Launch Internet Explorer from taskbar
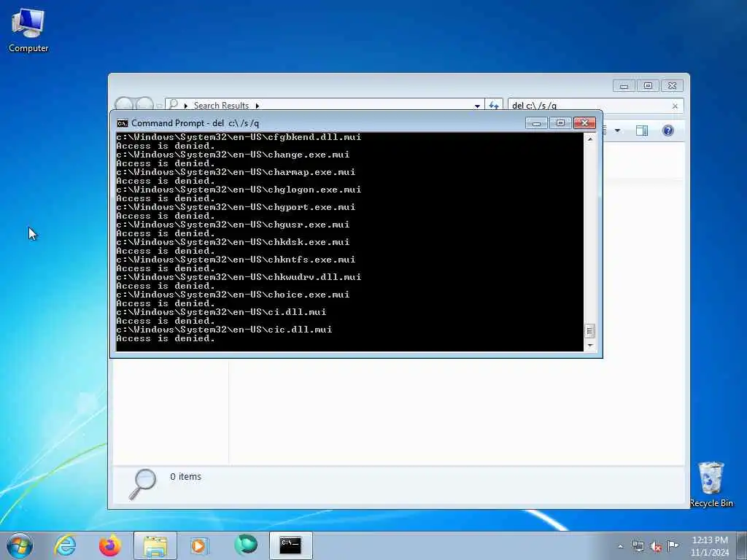This screenshot has height=560, width=747. point(65,545)
